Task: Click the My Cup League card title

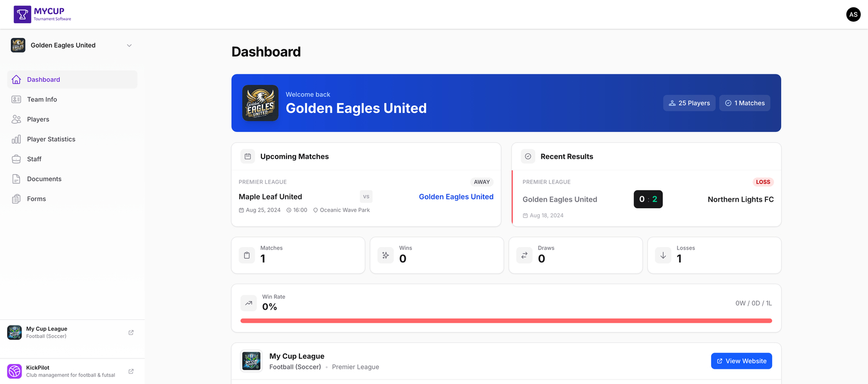Action: click(297, 356)
